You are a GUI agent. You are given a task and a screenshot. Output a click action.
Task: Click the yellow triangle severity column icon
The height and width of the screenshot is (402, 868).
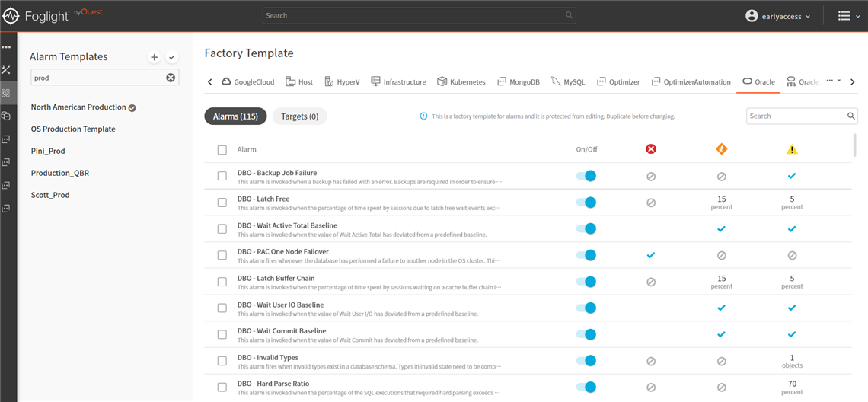tap(792, 149)
